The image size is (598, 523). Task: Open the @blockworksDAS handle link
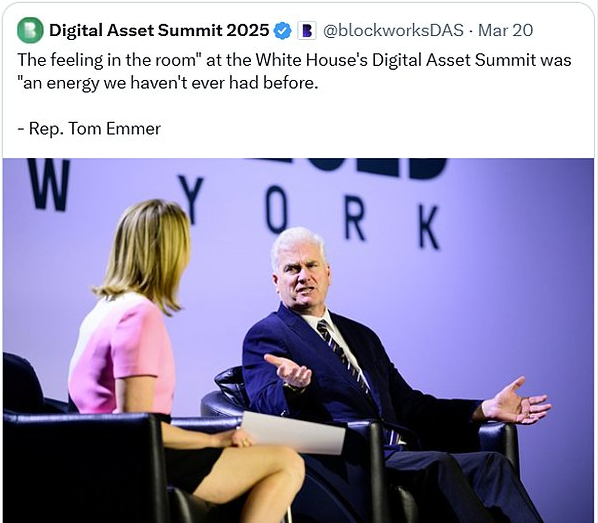[x=393, y=31]
